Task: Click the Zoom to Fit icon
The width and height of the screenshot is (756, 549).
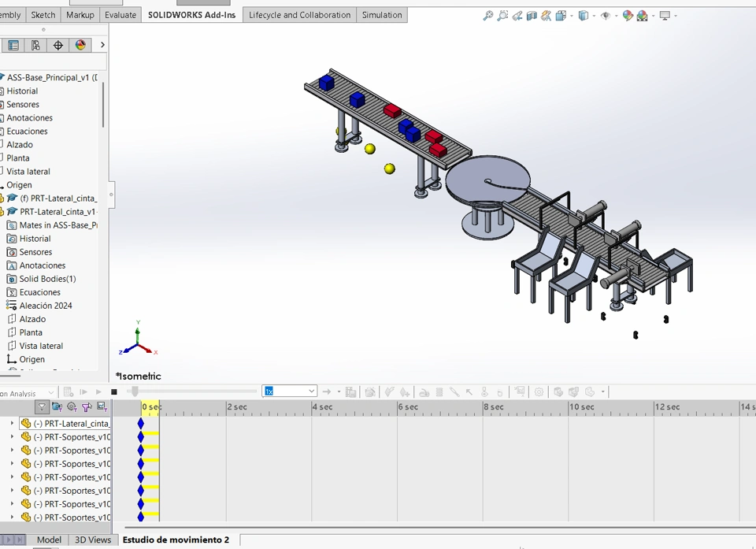Action: coord(488,16)
